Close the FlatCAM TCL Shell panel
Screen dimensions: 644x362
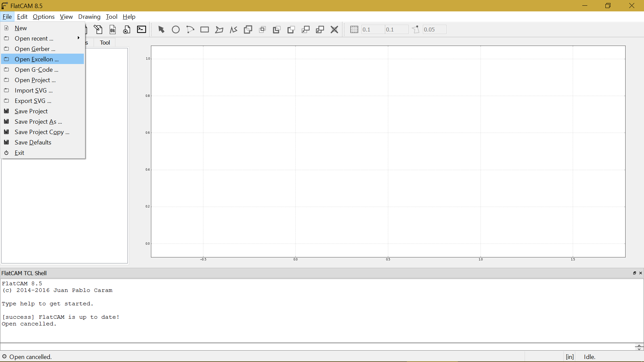(640, 273)
